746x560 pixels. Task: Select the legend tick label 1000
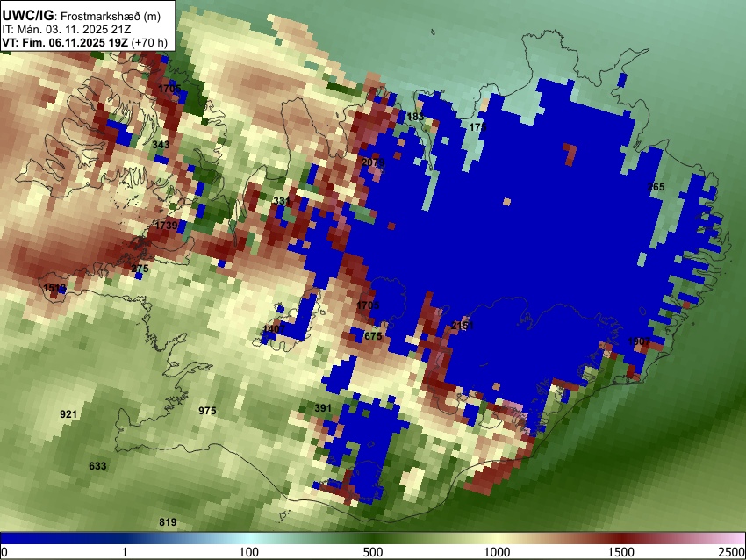497,552
